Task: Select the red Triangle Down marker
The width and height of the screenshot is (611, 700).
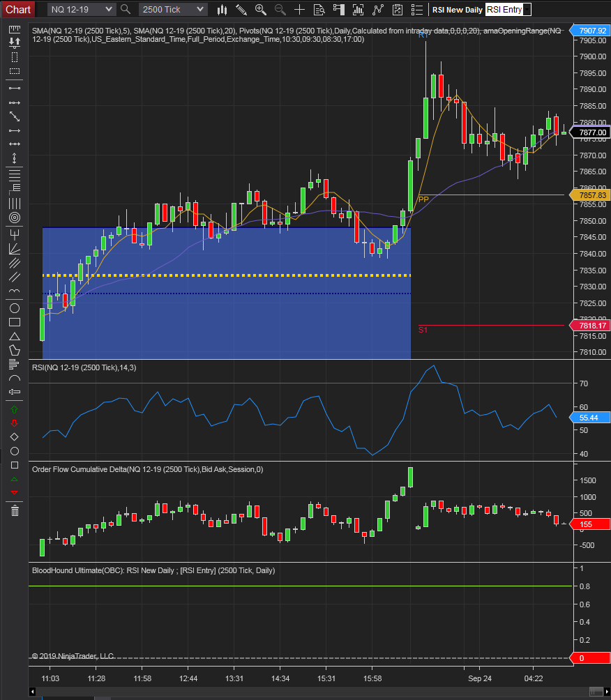Action: tap(14, 492)
